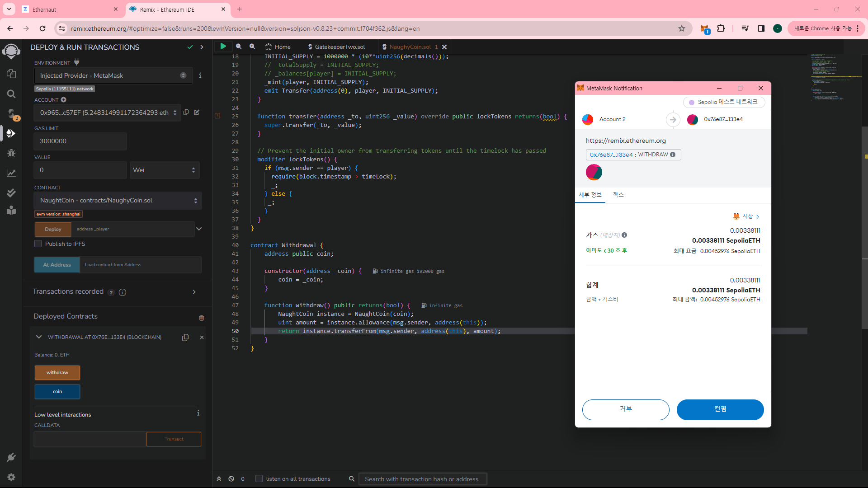Image resolution: width=868 pixels, height=488 pixels.
Task: Click the gas estimate info icon in MetaMask
Action: [624, 235]
